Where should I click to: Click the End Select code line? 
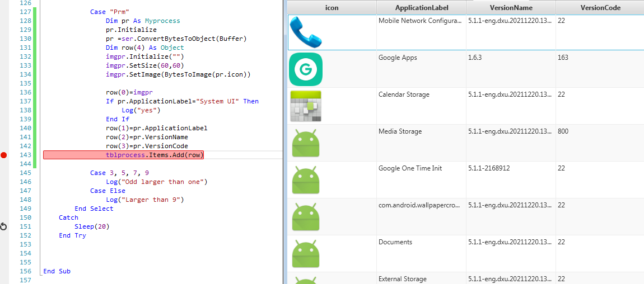click(x=94, y=209)
